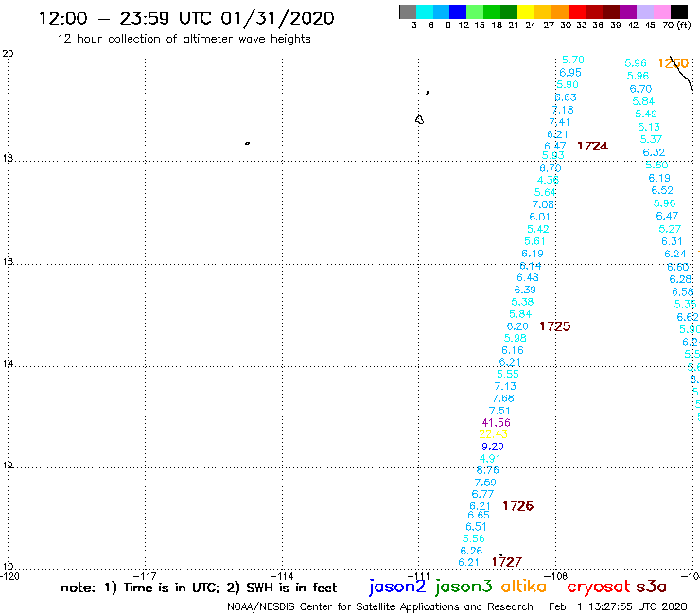Click the jason3 satellite legend name
The width and height of the screenshot is (700, 615).
(x=464, y=587)
